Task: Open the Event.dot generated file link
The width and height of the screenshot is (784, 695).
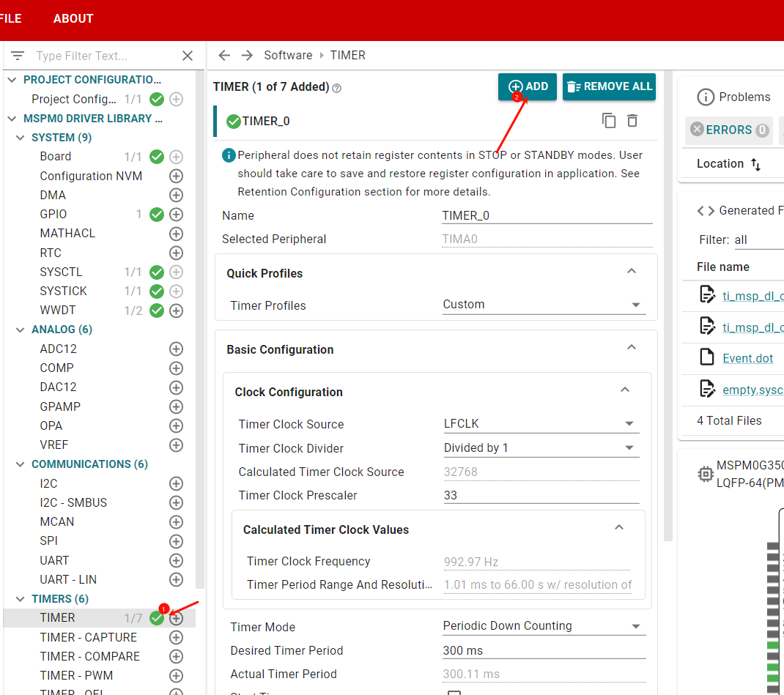Action: [747, 358]
